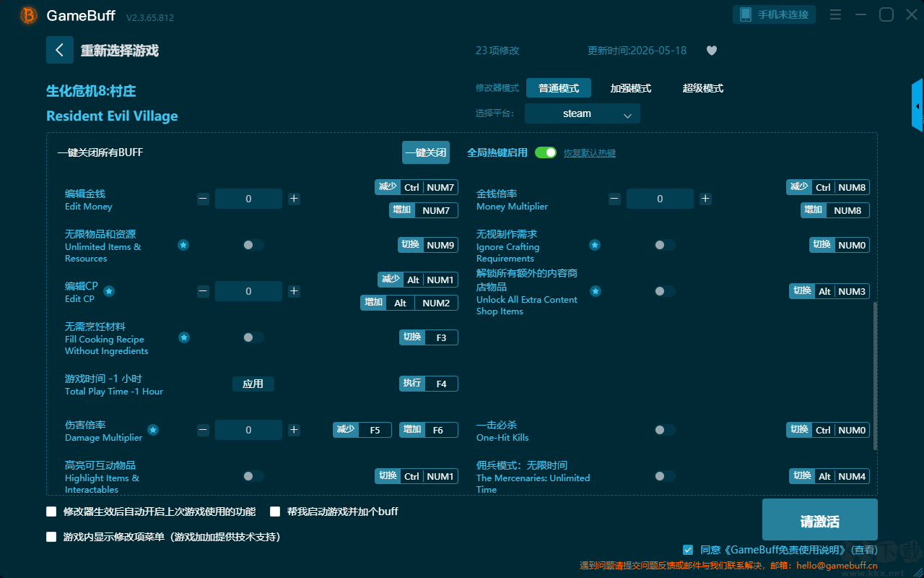Viewport: 924px width, 578px height.
Task: Open the disclaimer (查看) view link
Action: pos(863,551)
